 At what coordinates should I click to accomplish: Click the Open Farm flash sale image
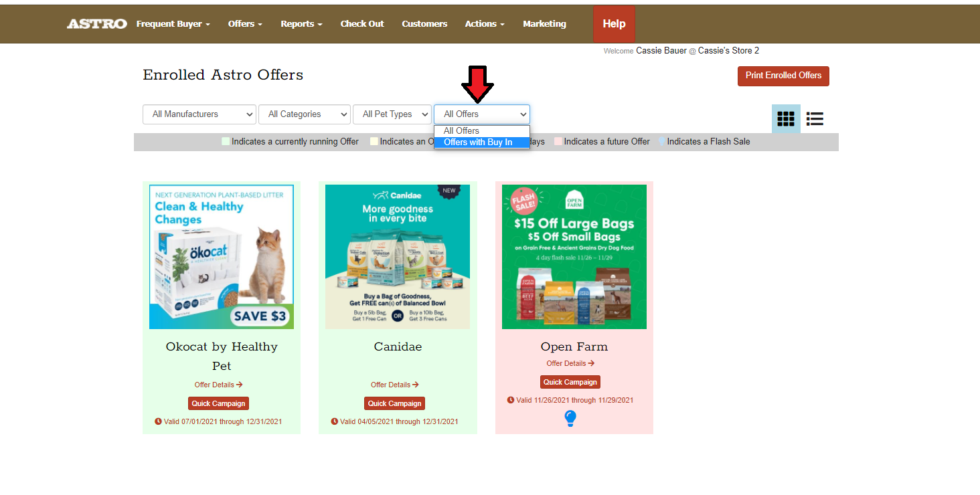click(x=574, y=257)
